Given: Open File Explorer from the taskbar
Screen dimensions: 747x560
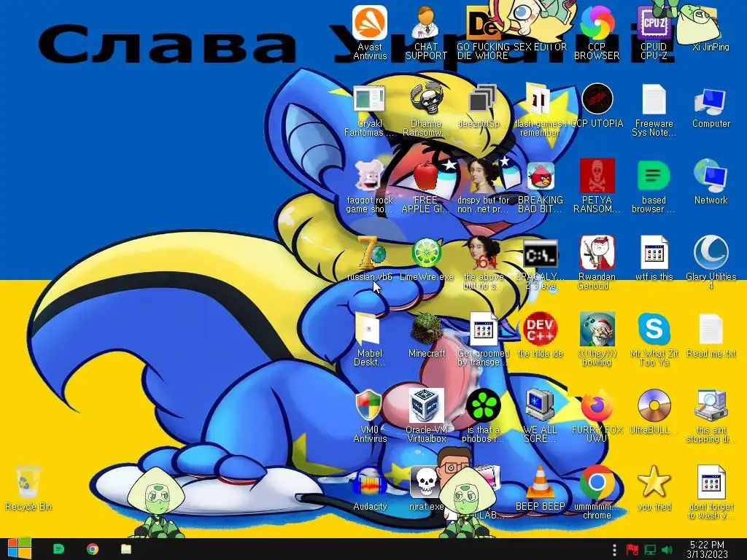Looking at the screenshot, I should [125, 549].
